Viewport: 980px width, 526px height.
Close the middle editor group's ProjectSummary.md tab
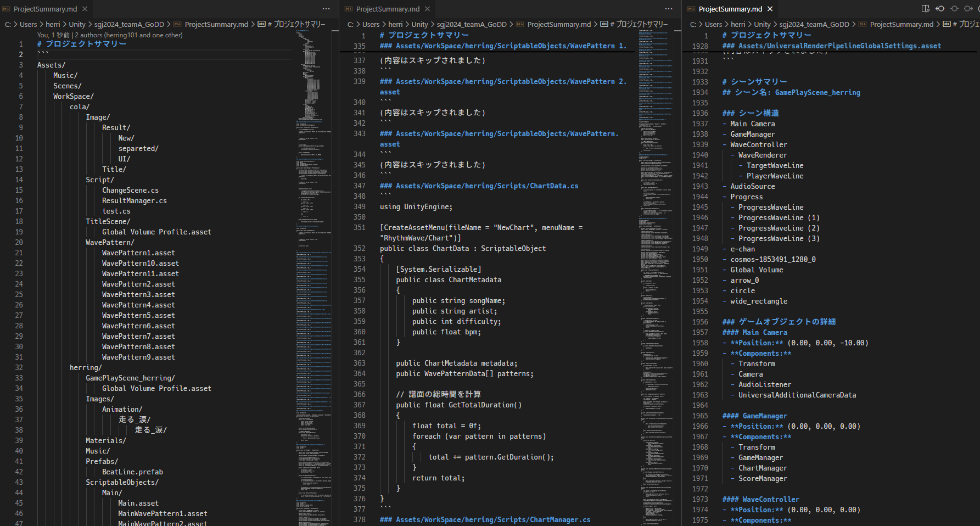[x=427, y=9]
